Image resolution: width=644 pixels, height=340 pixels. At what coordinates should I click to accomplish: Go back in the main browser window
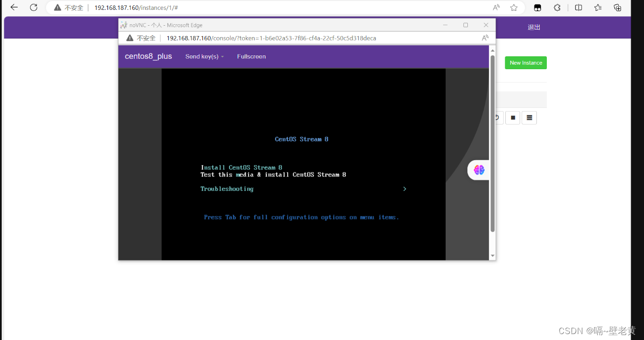pyautogui.click(x=14, y=7)
